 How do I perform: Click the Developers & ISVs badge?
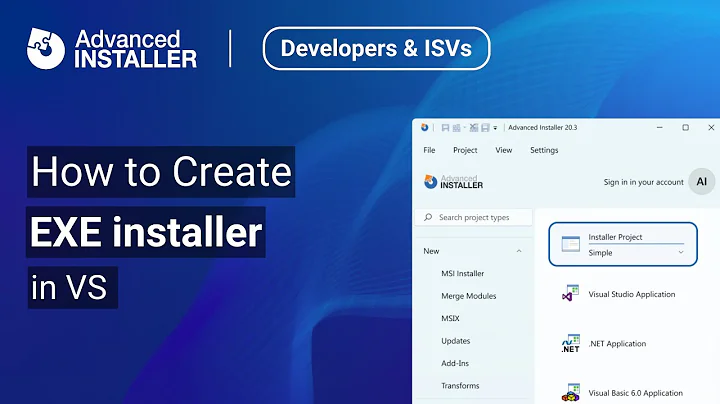[x=377, y=48]
